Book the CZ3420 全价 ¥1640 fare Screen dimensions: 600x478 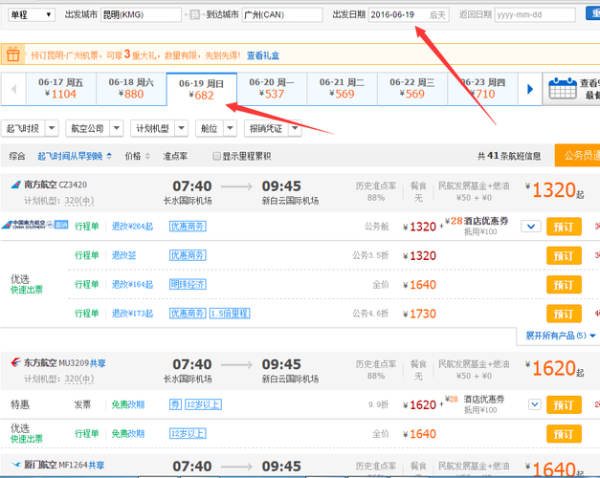point(564,285)
